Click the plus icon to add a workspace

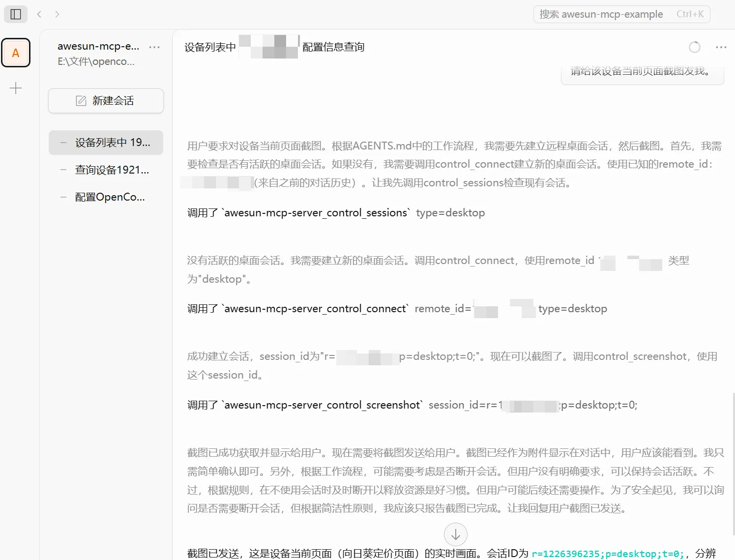tap(16, 88)
